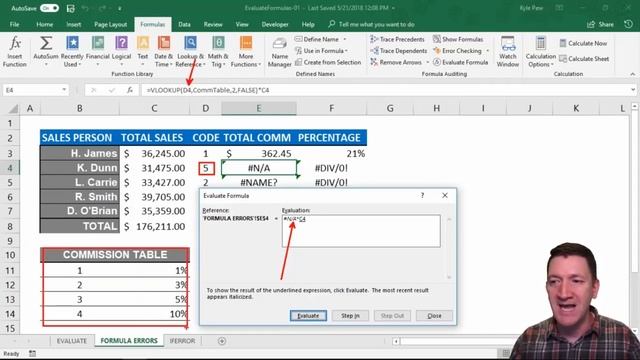Click Calculate Now
Screen dimensions: 640x360
point(583,43)
